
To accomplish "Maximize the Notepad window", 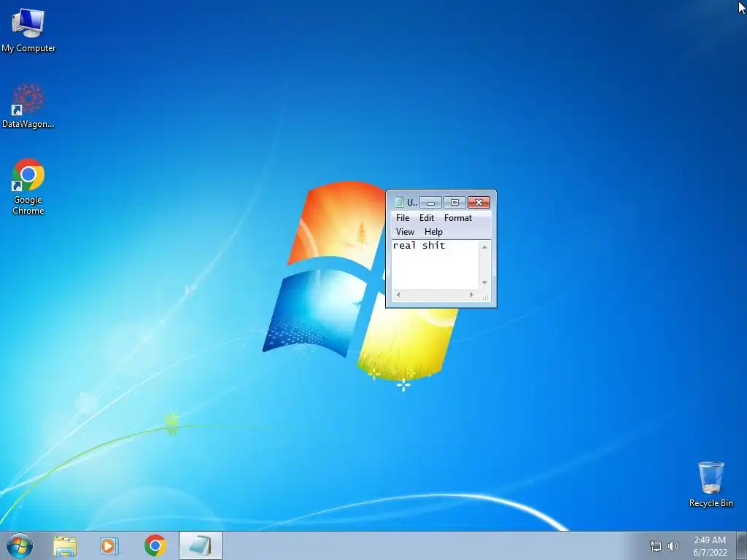I will click(454, 203).
